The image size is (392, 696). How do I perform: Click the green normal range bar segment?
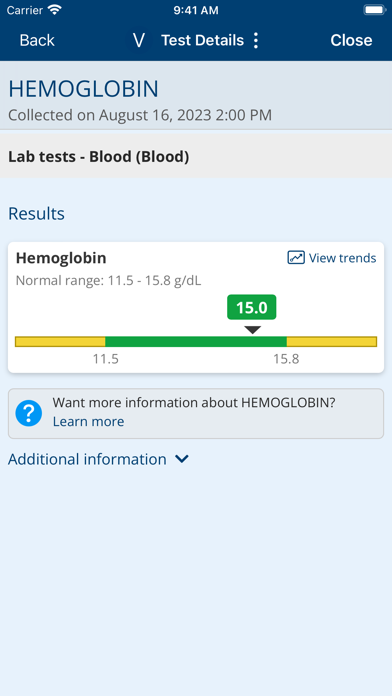(x=196, y=341)
